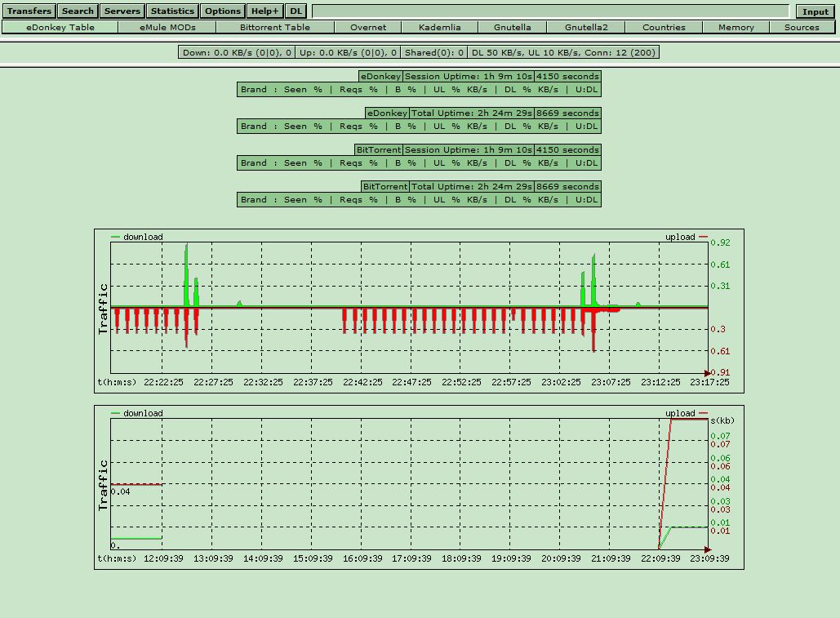The height and width of the screenshot is (618, 840).
Task: Switch to the eMule MODs tab
Action: pos(167,27)
